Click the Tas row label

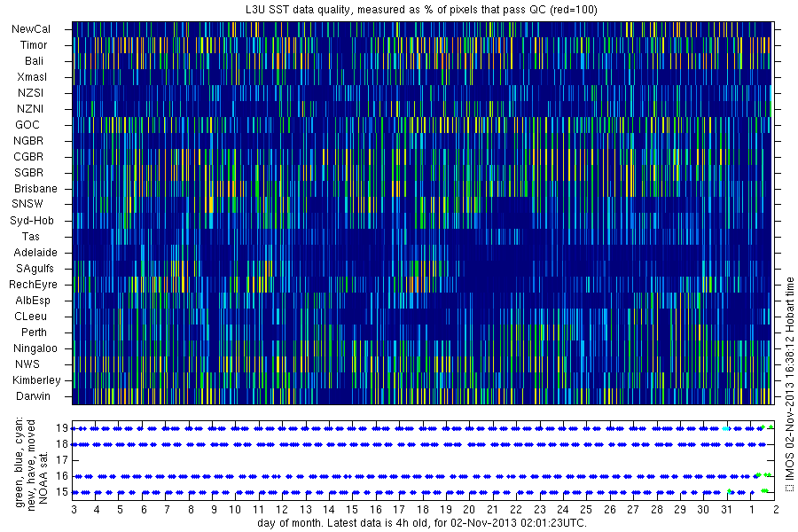[x=30, y=237]
